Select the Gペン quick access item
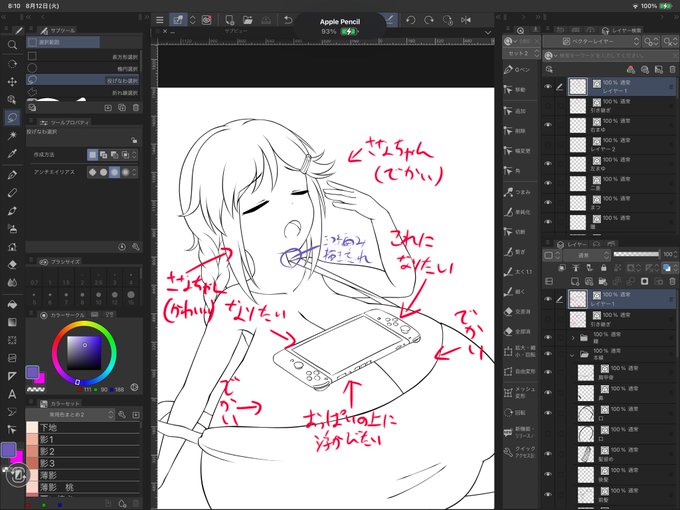The width and height of the screenshot is (680, 510). 519,70
